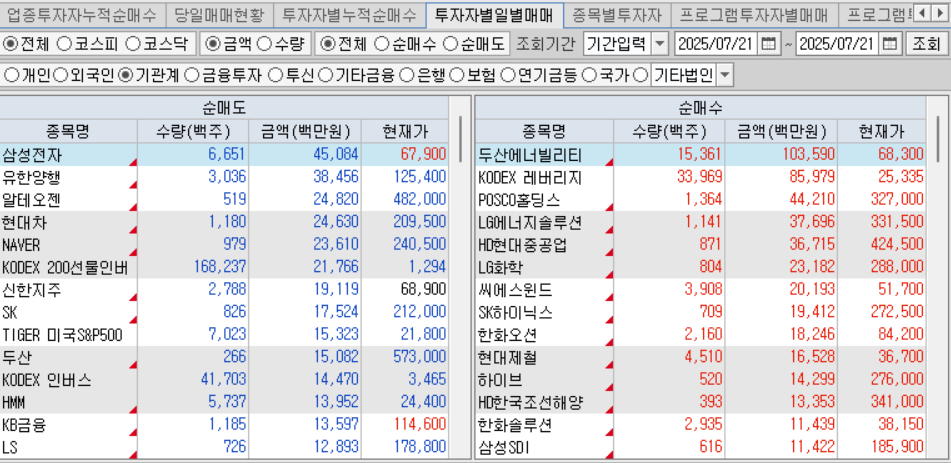This screenshot has height=463, width=951.
Task: Click the 순매수 table vertical scrollbar
Action: click(938, 138)
